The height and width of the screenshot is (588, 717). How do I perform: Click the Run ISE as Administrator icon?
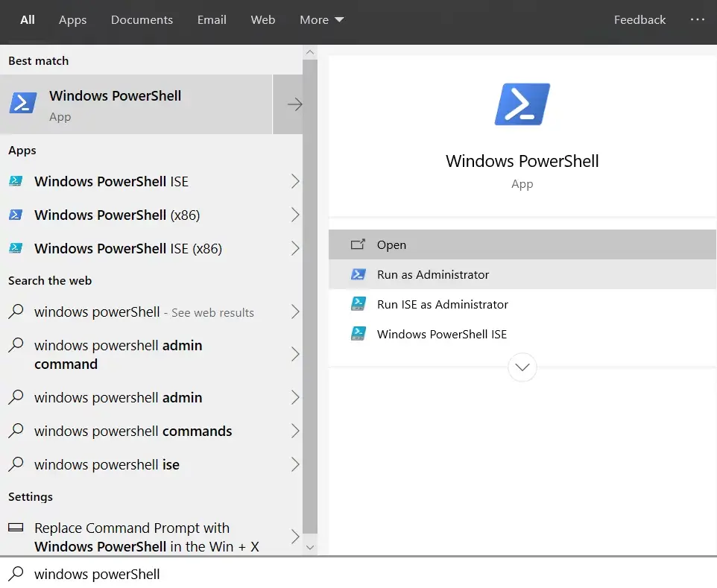coord(358,304)
